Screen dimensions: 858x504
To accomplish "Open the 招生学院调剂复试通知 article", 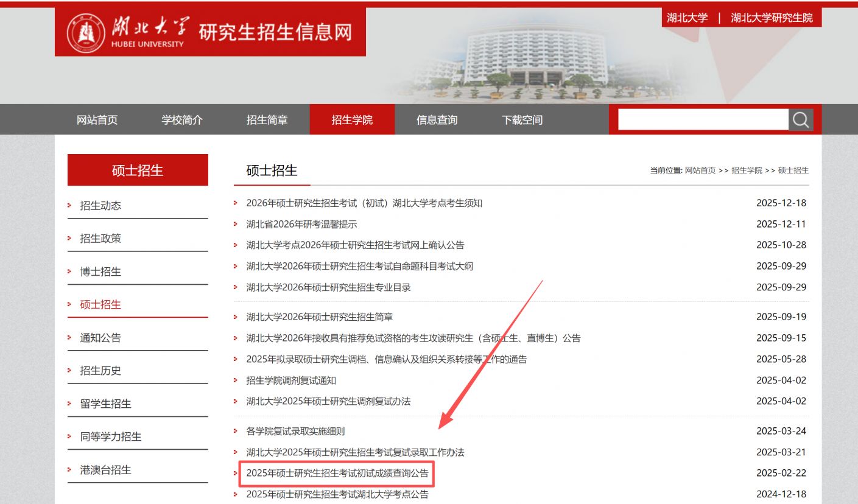I will tap(291, 380).
